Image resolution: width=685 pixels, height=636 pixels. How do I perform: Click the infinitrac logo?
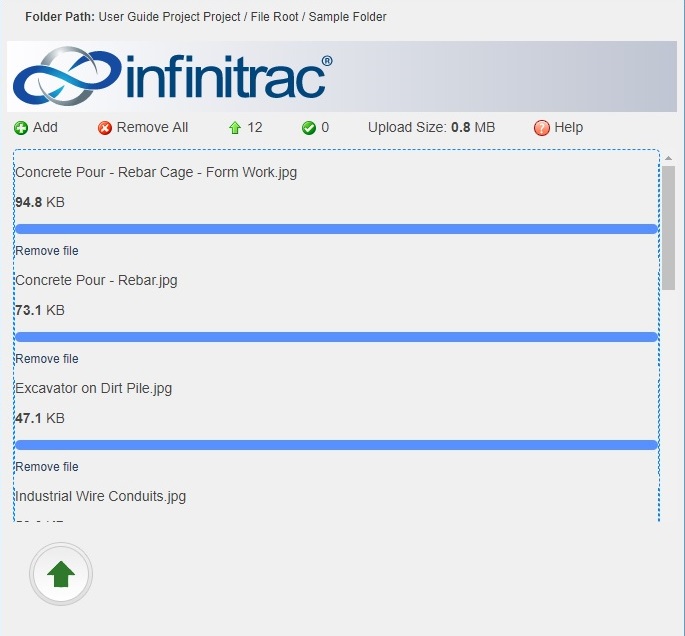click(x=173, y=76)
